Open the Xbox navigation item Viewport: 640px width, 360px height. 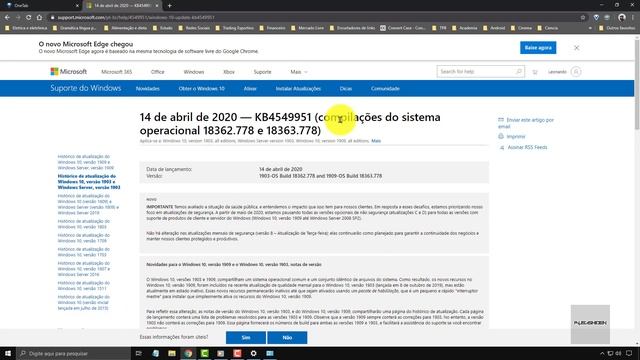[229, 72]
